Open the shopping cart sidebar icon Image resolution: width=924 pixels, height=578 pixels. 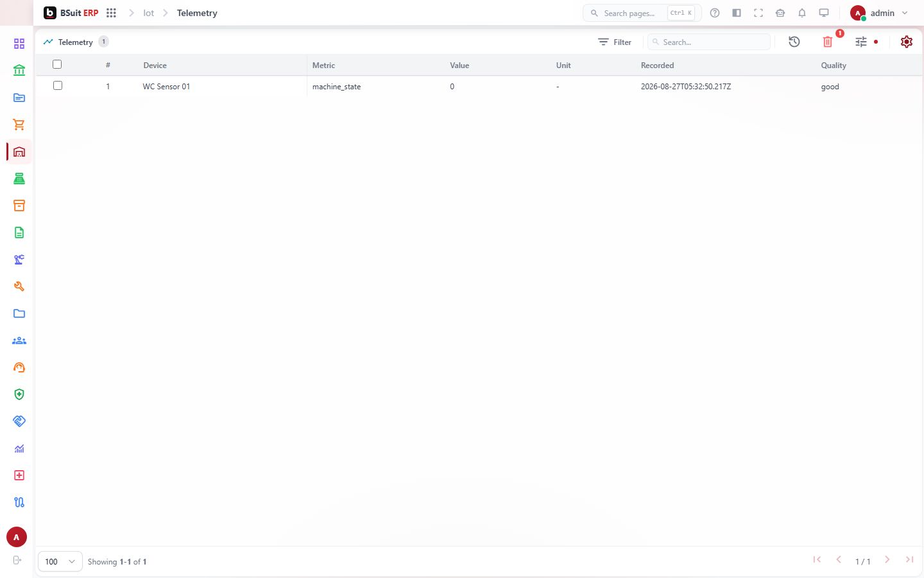pos(19,125)
